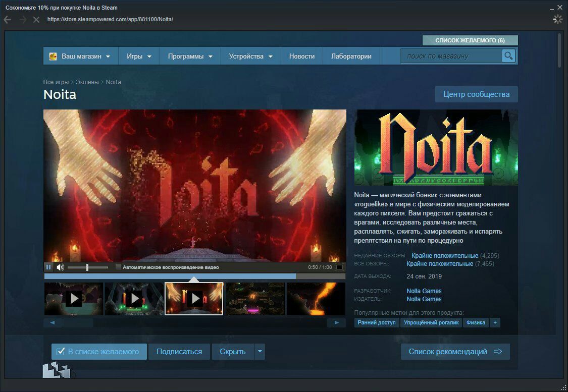Click the 'Скрыть' ignore button
Image resolution: width=568 pixels, height=392 pixels.
(233, 352)
